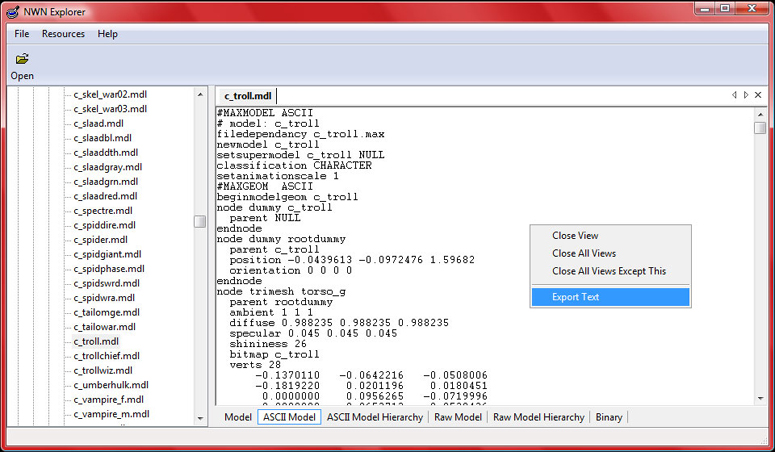Image resolution: width=775 pixels, height=452 pixels.
Task: Select c_spiddire.mdl in tree
Action: [104, 225]
